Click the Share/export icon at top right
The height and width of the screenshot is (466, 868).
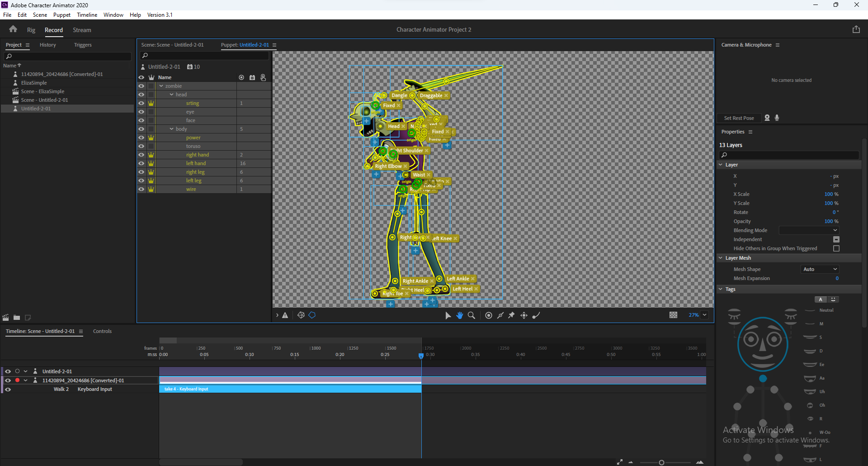click(856, 29)
